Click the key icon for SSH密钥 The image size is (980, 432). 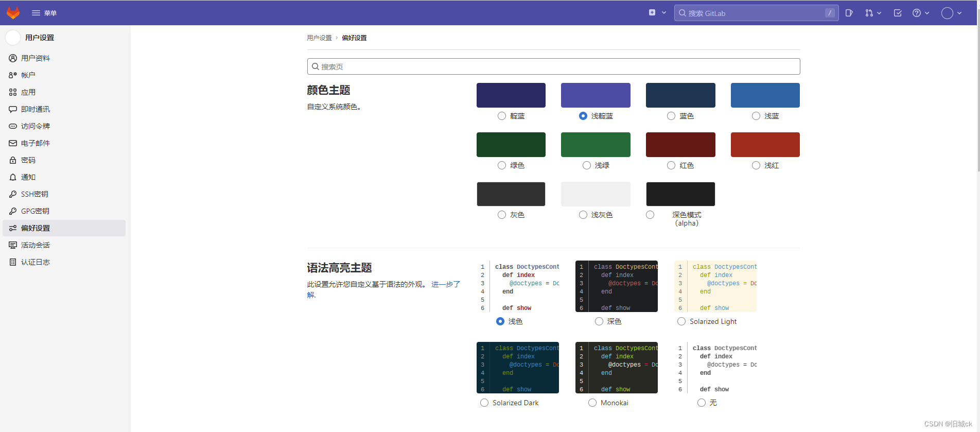13,194
